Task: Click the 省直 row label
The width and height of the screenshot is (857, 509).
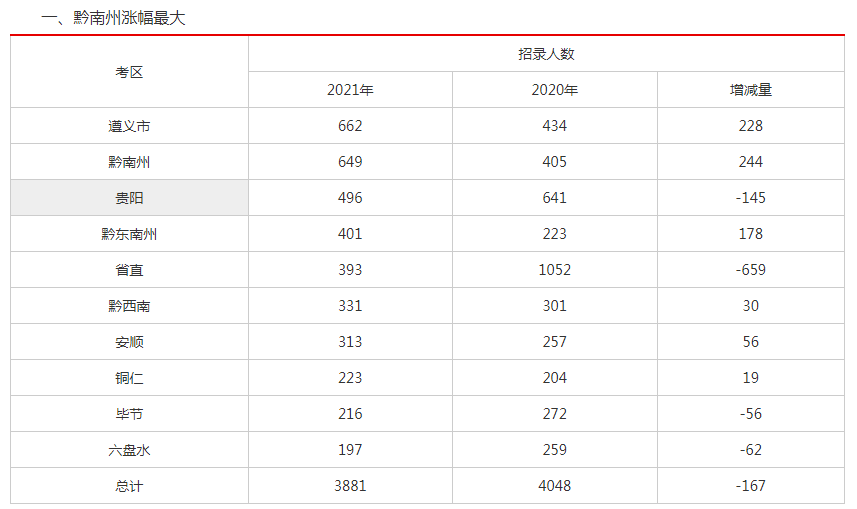Action: point(129,270)
